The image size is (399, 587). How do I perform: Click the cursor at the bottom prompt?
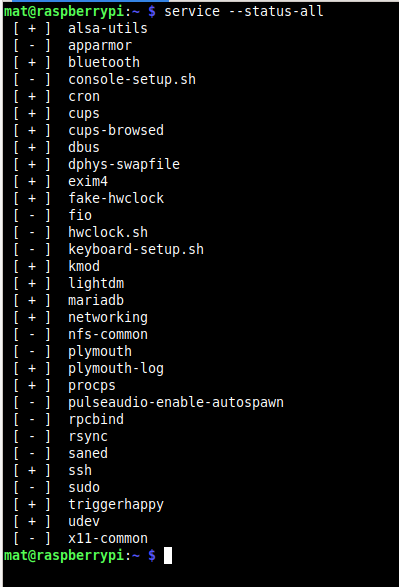[168, 555]
